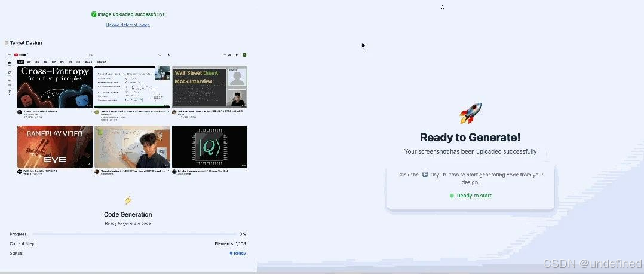Click the "Ready to generate code" subtitle

coord(128,223)
